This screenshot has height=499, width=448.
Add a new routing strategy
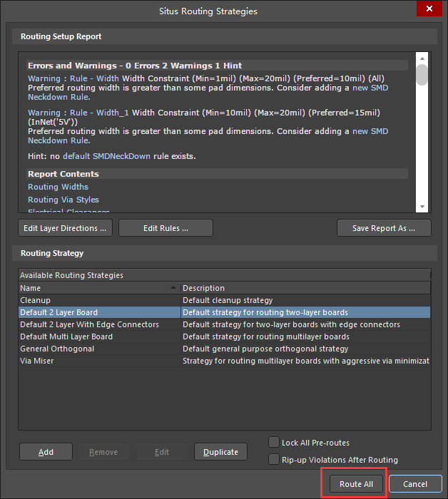pyautogui.click(x=46, y=452)
